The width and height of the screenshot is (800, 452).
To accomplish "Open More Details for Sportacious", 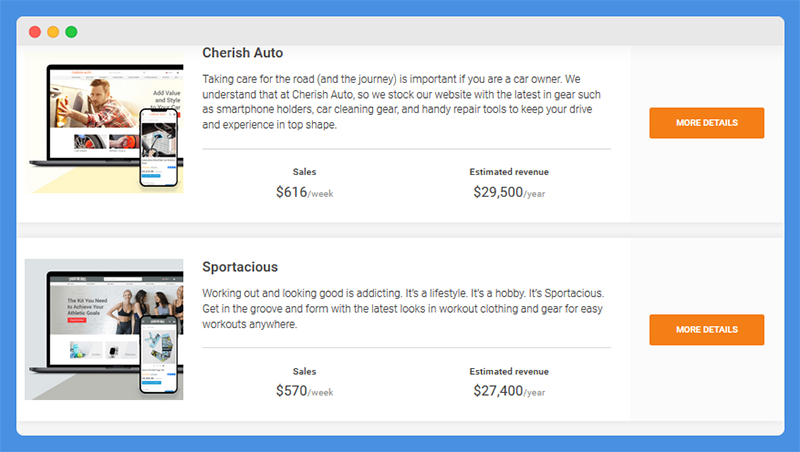I will (707, 330).
